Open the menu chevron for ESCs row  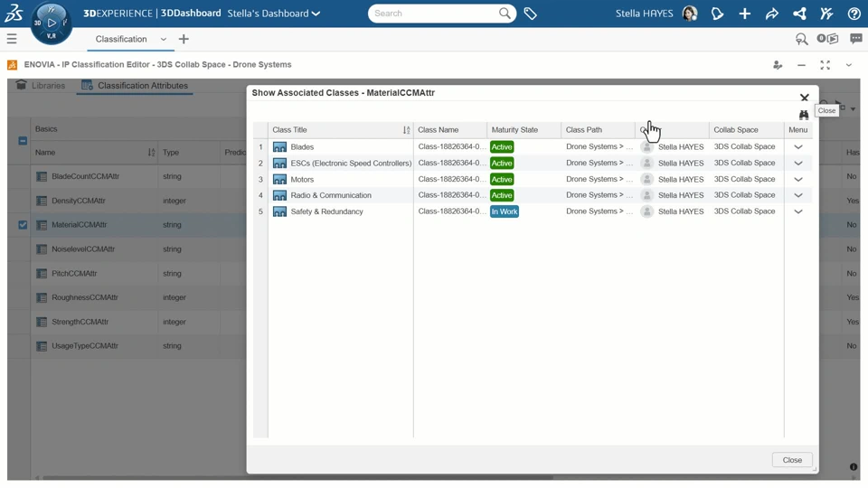click(797, 164)
